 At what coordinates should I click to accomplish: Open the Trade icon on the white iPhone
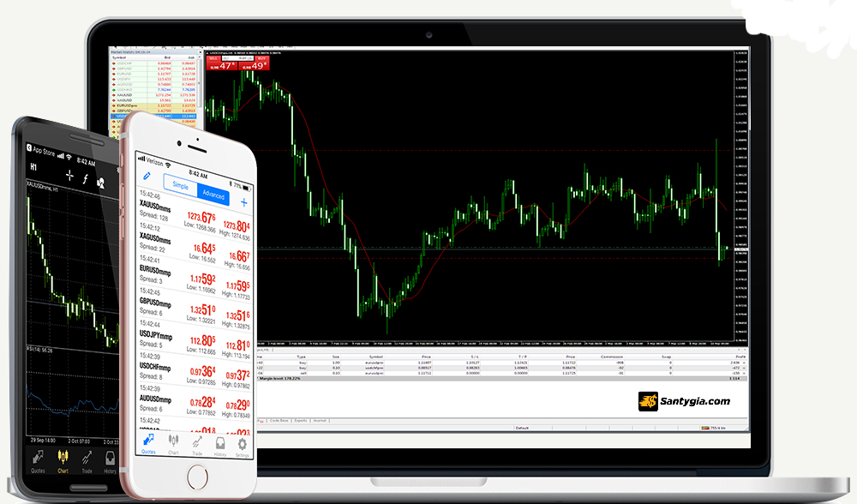point(197,444)
